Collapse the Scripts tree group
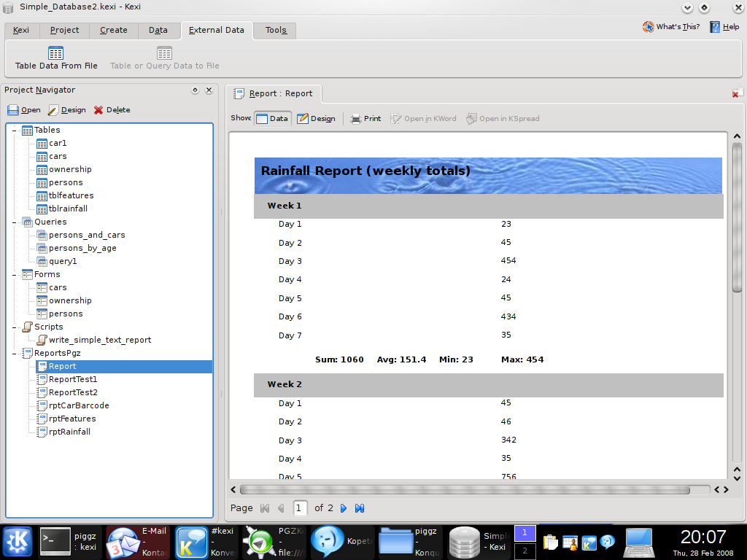This screenshot has height=560, width=747. coord(15,327)
